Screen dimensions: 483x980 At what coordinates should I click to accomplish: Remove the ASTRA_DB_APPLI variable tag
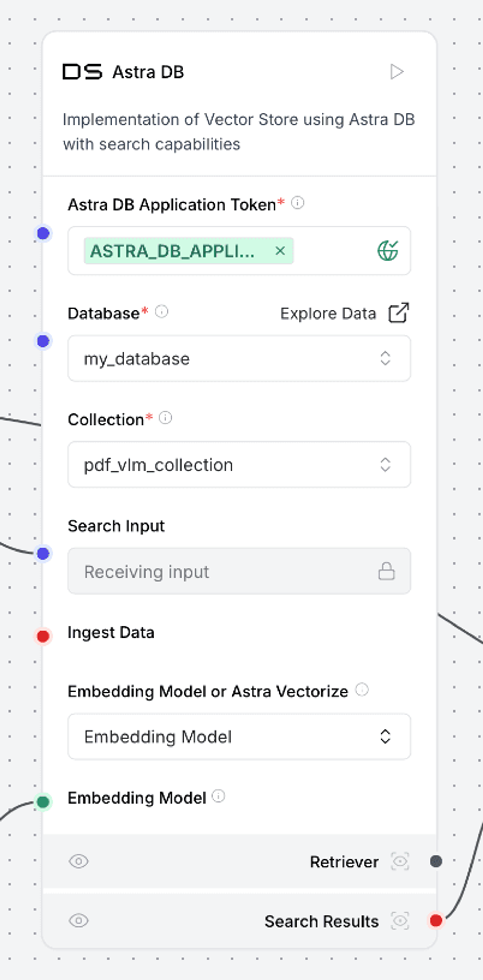point(280,251)
